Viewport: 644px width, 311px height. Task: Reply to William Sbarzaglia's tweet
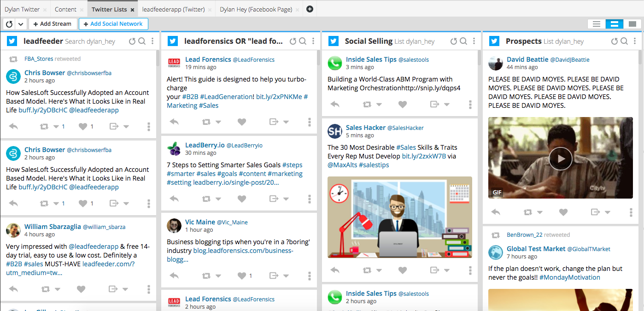pos(13,289)
